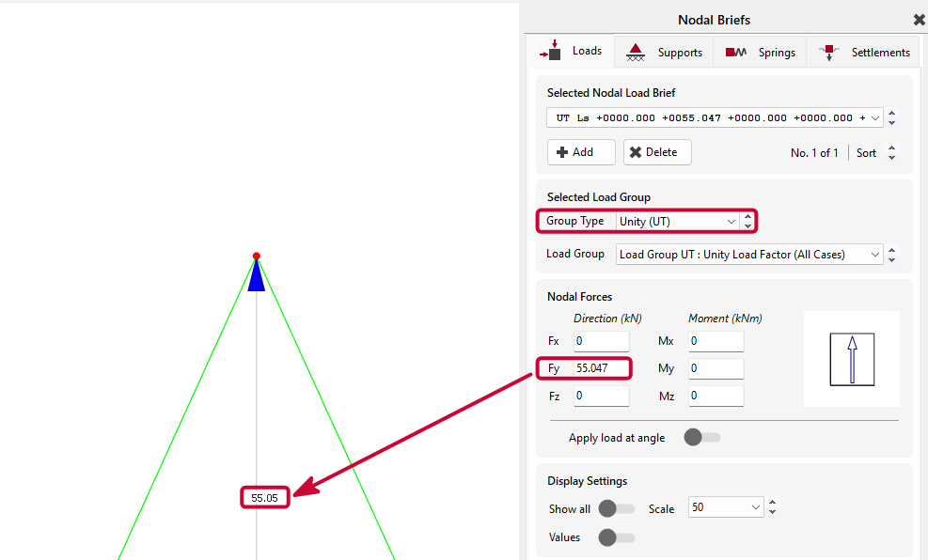Select the red node at truss apex
The image size is (928, 560).
pos(257,257)
